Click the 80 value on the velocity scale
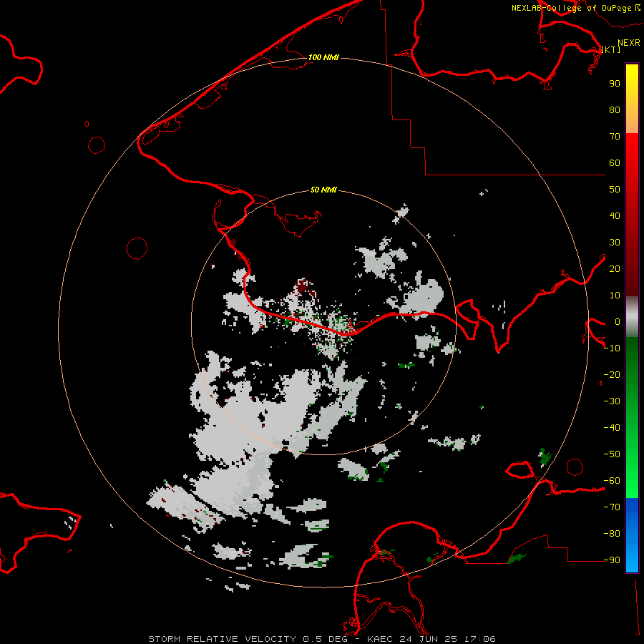 tap(615, 110)
